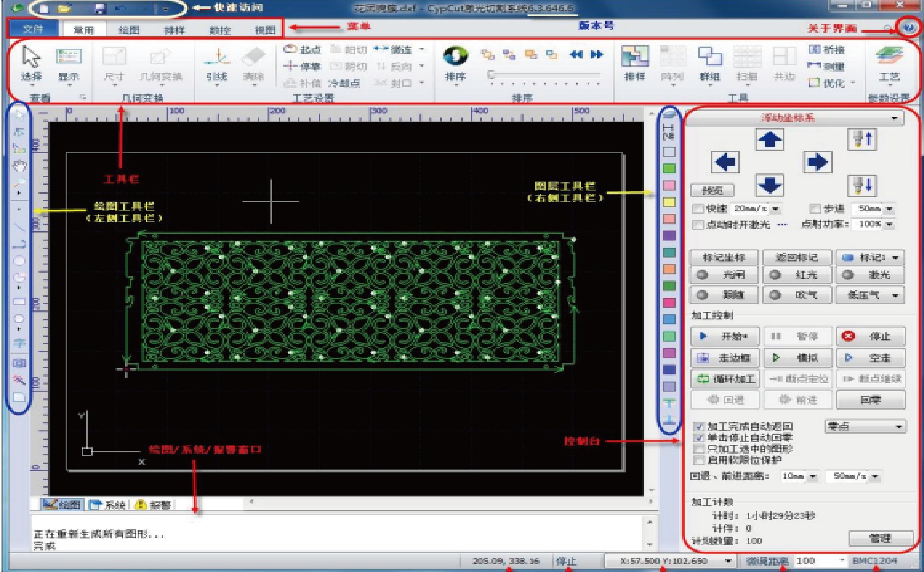Switch to the Home (常用) ribbon tab
The height and width of the screenshot is (572, 924).
[x=83, y=29]
